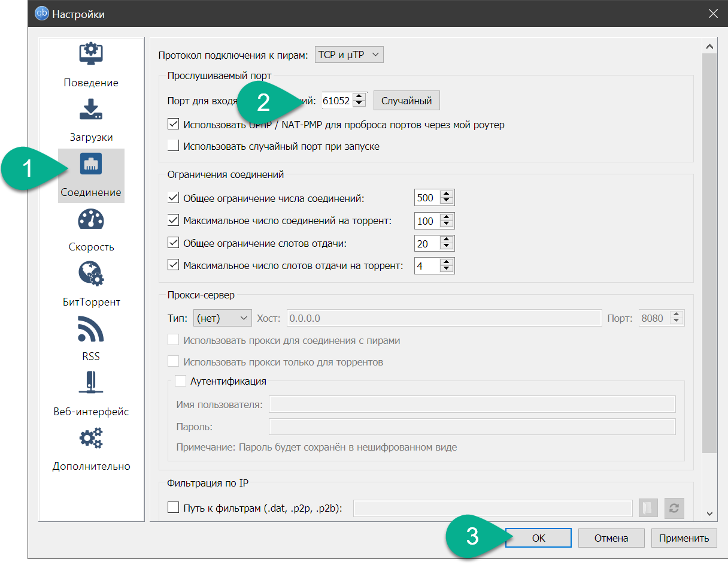Expand the peer connection protocol dropdown

coord(348,55)
